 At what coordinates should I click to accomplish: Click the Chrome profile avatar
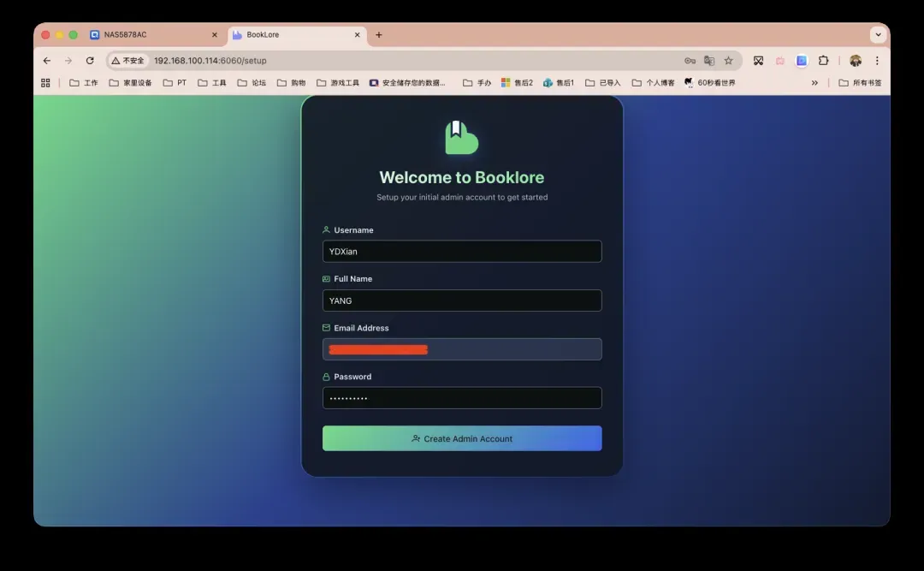(x=855, y=61)
